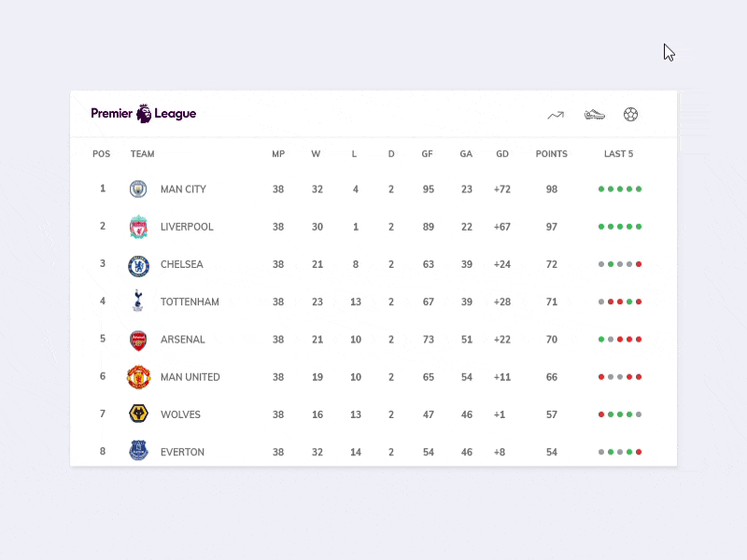Viewport: 747px width, 560px height.
Task: Select the MP column header
Action: 278,154
